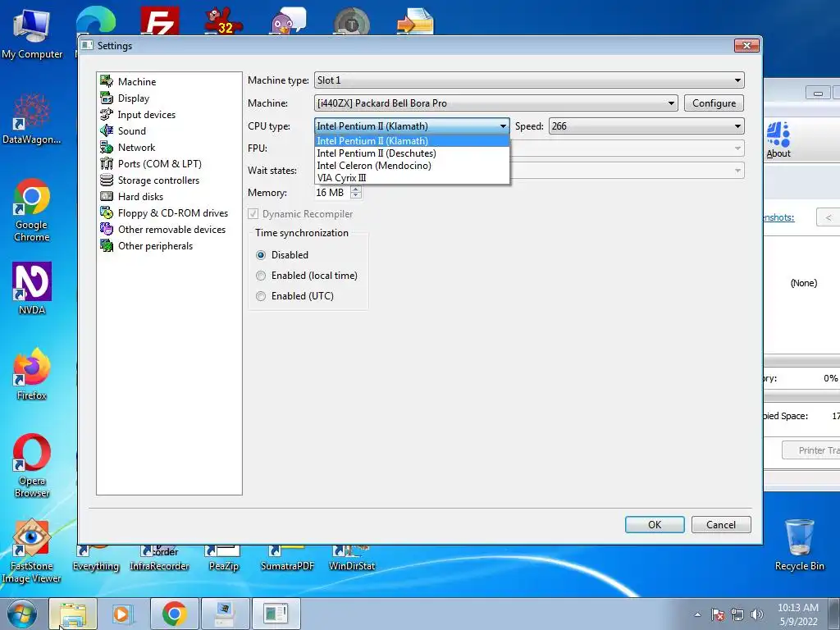Image resolution: width=840 pixels, height=630 pixels.
Task: Close the Settings dialog
Action: point(746,46)
